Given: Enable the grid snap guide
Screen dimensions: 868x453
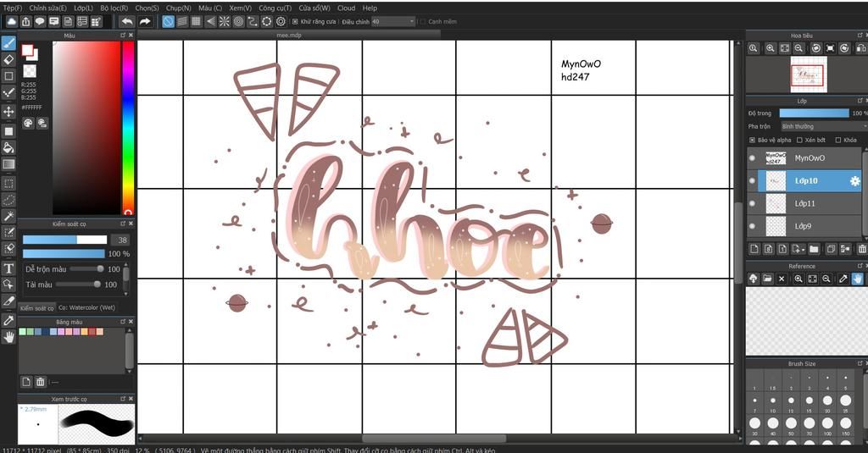Looking at the screenshot, I should click(x=196, y=21).
